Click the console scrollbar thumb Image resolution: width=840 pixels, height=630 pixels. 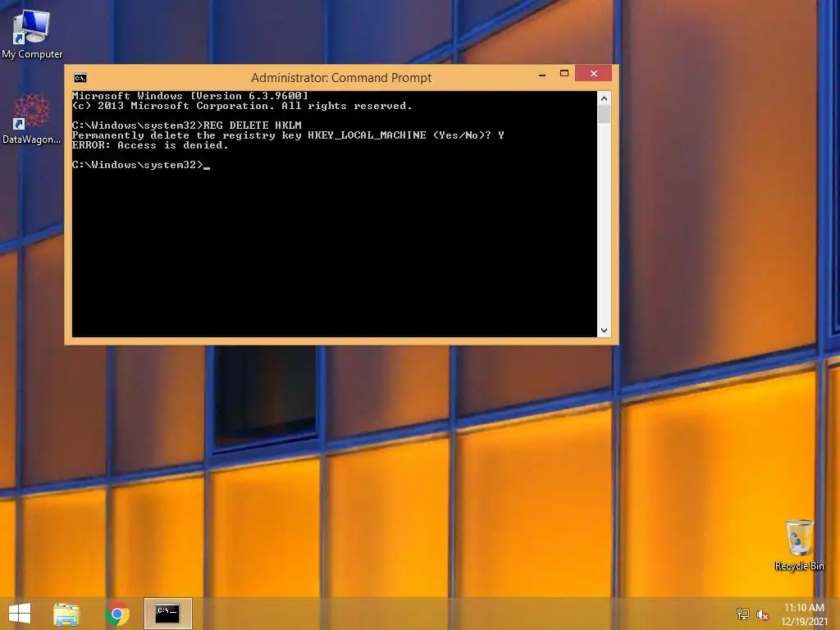(x=604, y=114)
